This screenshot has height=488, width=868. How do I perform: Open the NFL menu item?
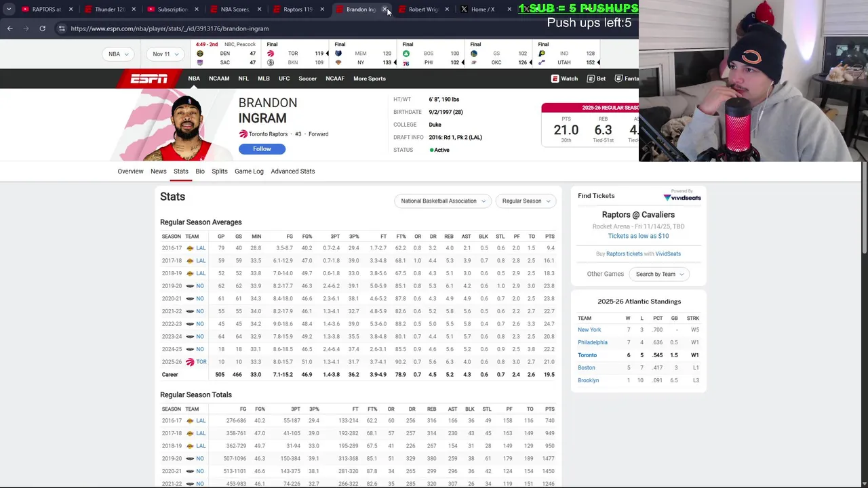(243, 79)
